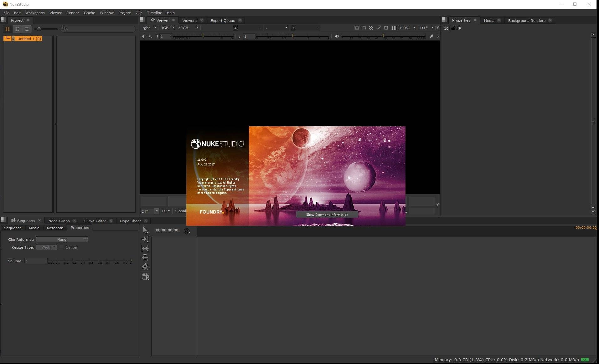Screen dimensions: 599x364
Task: Toggle the Center checkbox
Action: pos(62,247)
